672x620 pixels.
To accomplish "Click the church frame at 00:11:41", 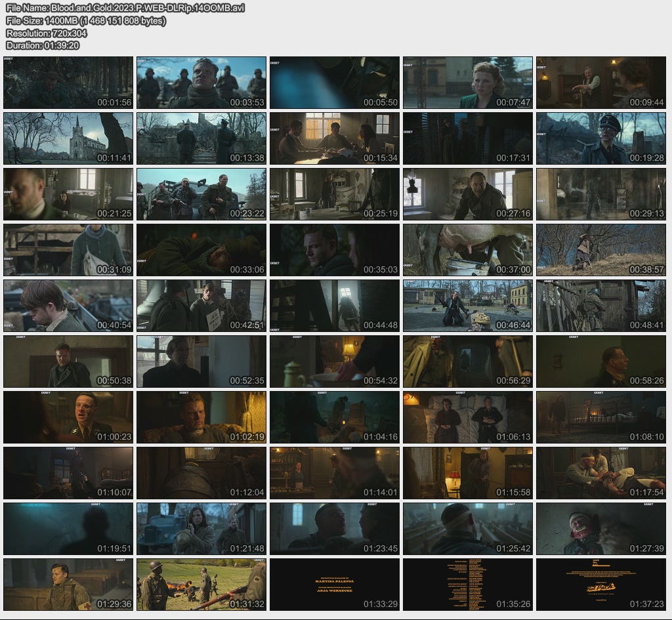I will click(68, 138).
